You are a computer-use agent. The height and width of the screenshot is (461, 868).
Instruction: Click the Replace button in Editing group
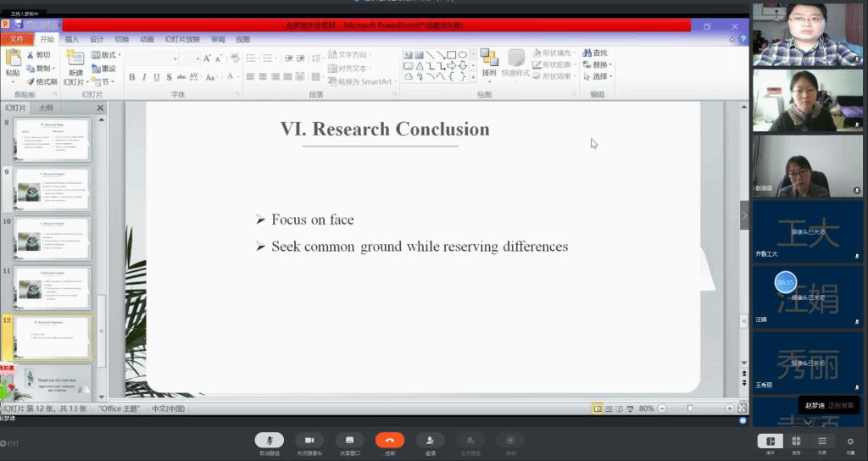point(598,65)
